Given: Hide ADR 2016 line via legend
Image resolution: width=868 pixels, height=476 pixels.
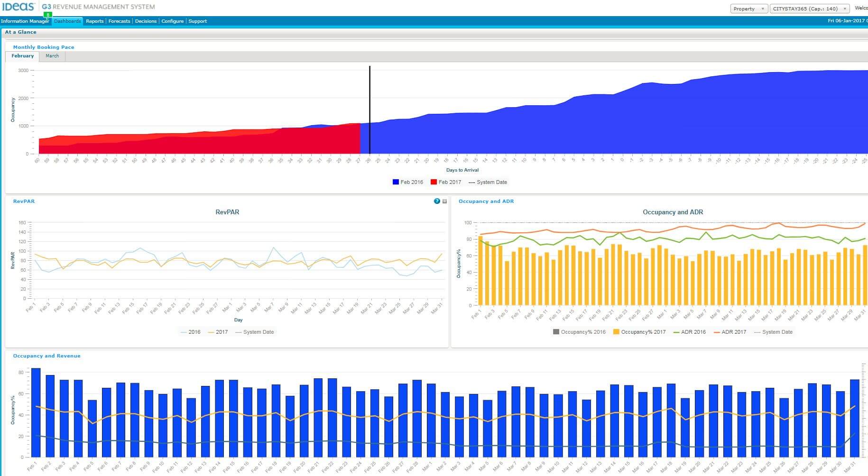Looking at the screenshot, I should (x=690, y=332).
